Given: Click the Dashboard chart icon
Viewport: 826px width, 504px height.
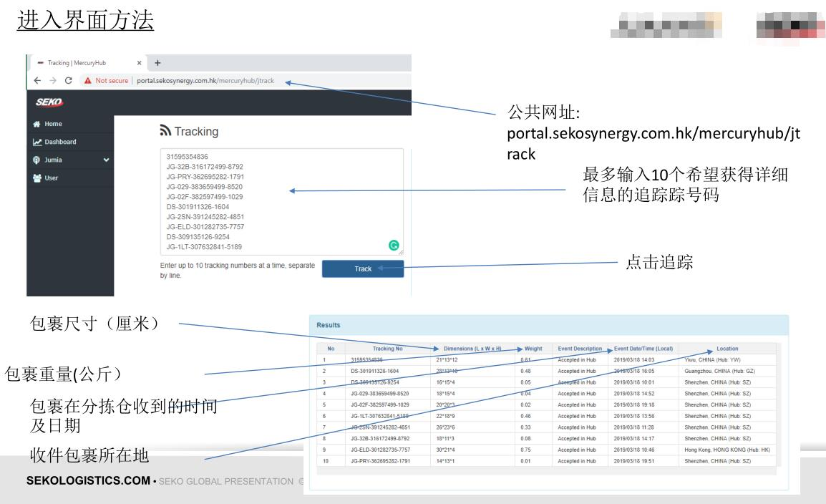Looking at the screenshot, I should tap(37, 142).
